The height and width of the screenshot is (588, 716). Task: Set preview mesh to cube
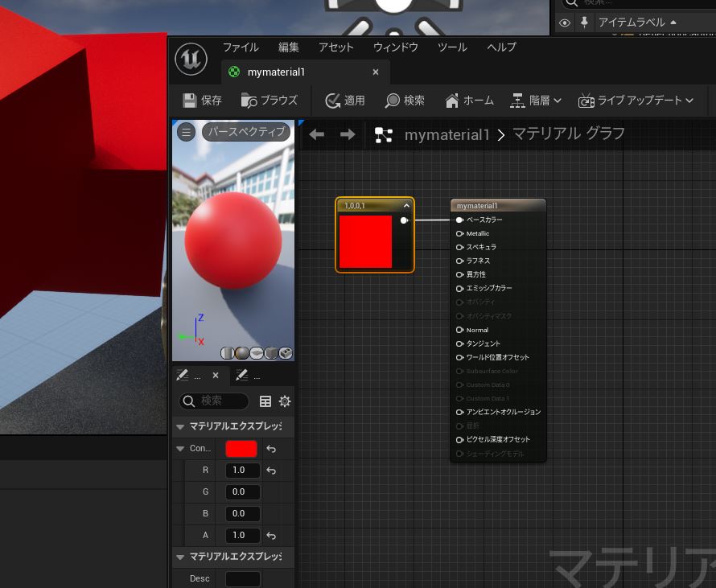pos(271,353)
